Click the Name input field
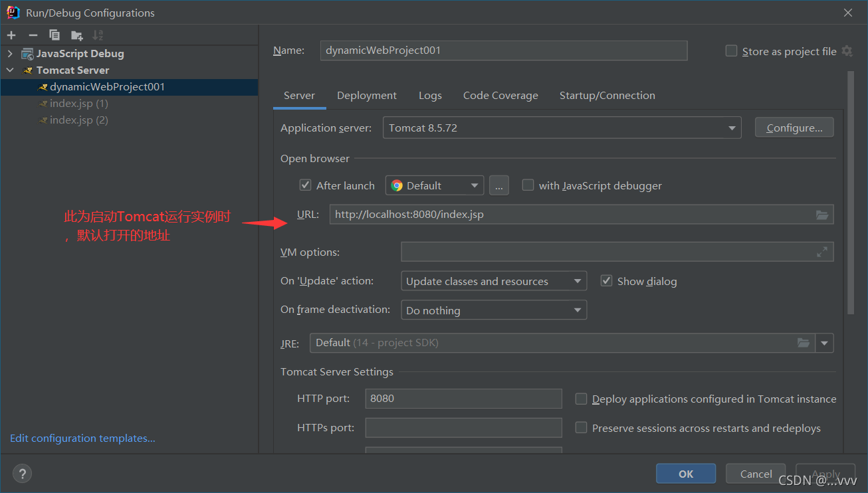This screenshot has width=868, height=493. pyautogui.click(x=504, y=50)
